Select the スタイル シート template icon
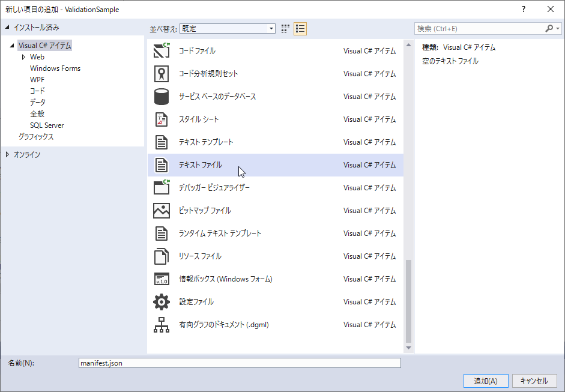This screenshot has width=565, height=392. coord(162,119)
